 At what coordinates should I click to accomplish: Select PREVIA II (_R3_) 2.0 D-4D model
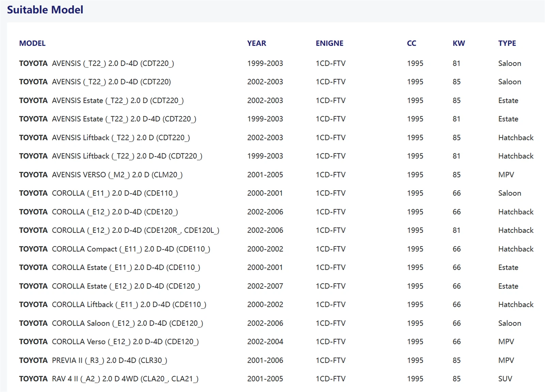(x=93, y=360)
